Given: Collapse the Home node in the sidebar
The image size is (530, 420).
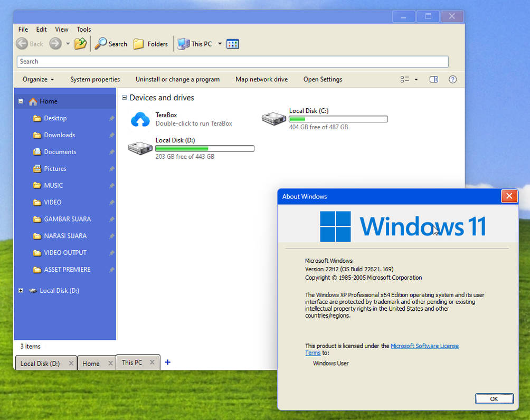Looking at the screenshot, I should point(20,101).
